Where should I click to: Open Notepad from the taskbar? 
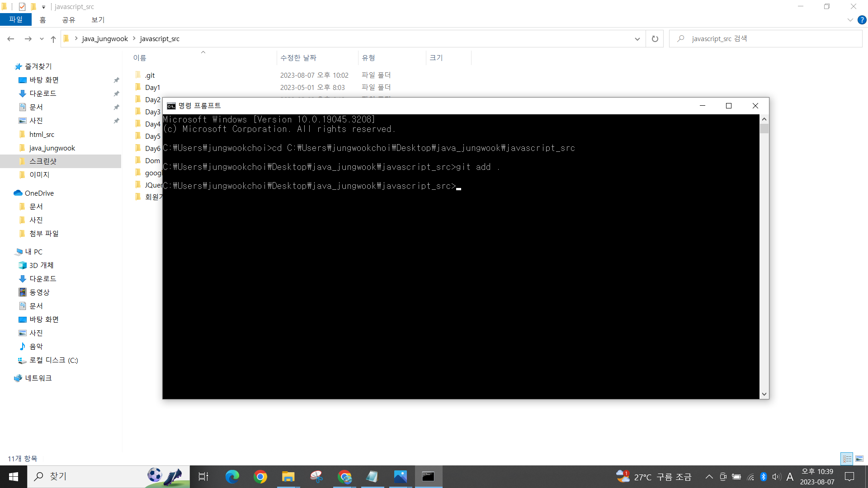click(373, 477)
